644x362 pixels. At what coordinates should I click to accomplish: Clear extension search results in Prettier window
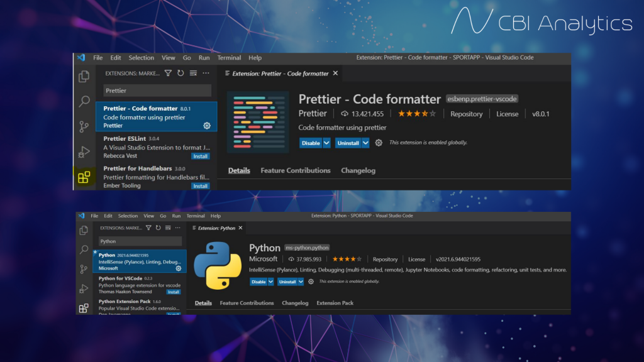click(193, 73)
